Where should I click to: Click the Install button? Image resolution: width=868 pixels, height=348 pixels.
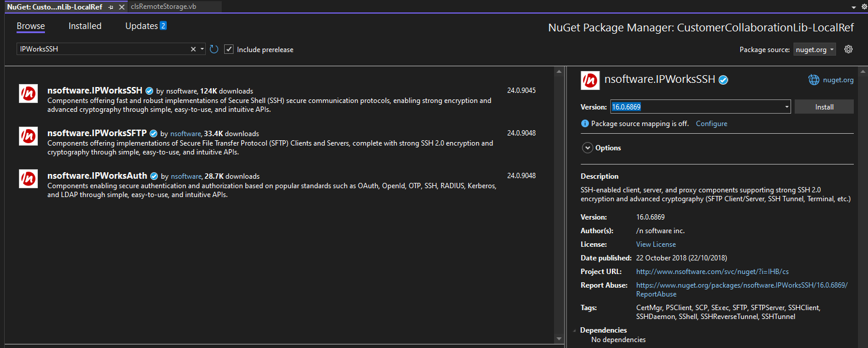click(824, 107)
